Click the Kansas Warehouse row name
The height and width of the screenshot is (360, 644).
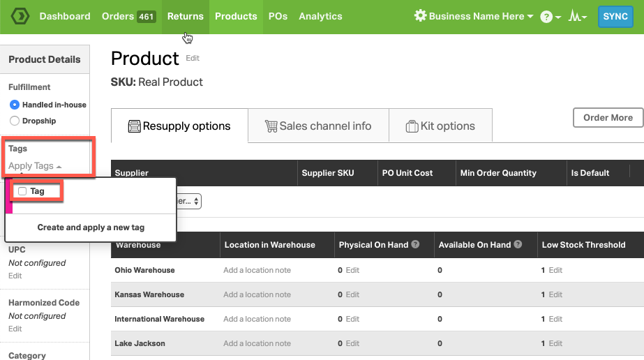pyautogui.click(x=149, y=294)
